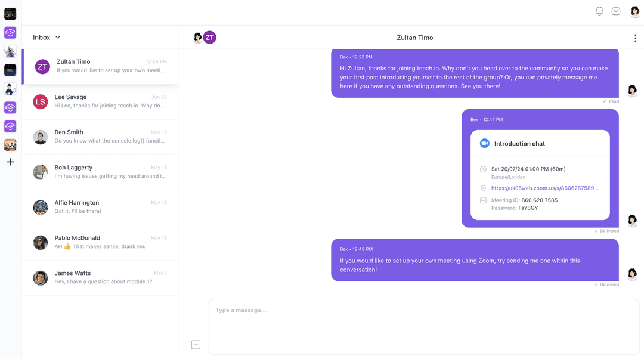Click Bex's avatar beside the latest message bubble

[632, 274]
